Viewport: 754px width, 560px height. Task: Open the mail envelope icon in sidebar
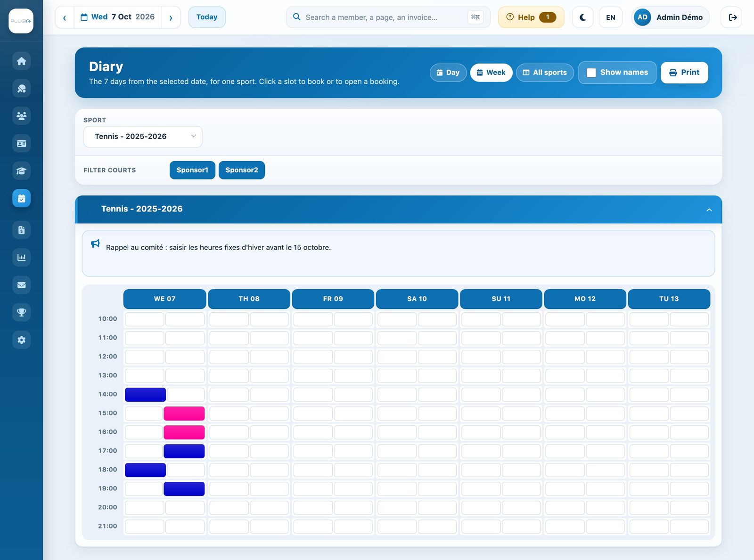tap(21, 285)
